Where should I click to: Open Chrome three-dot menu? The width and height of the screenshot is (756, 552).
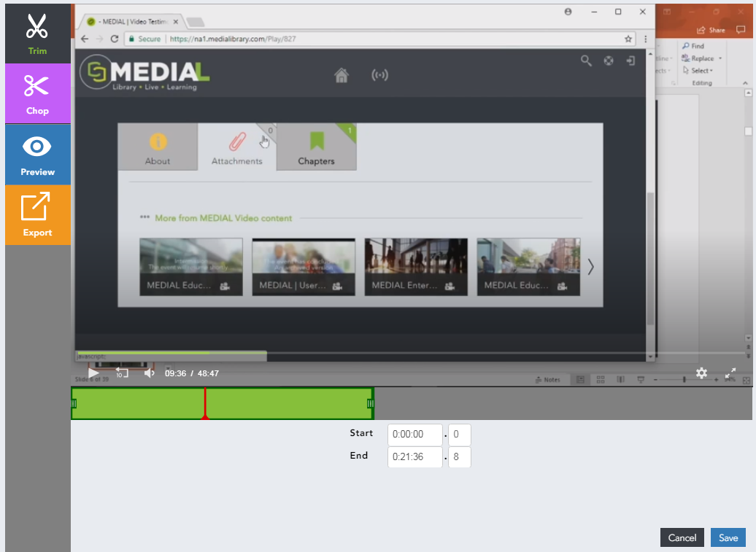pos(645,39)
